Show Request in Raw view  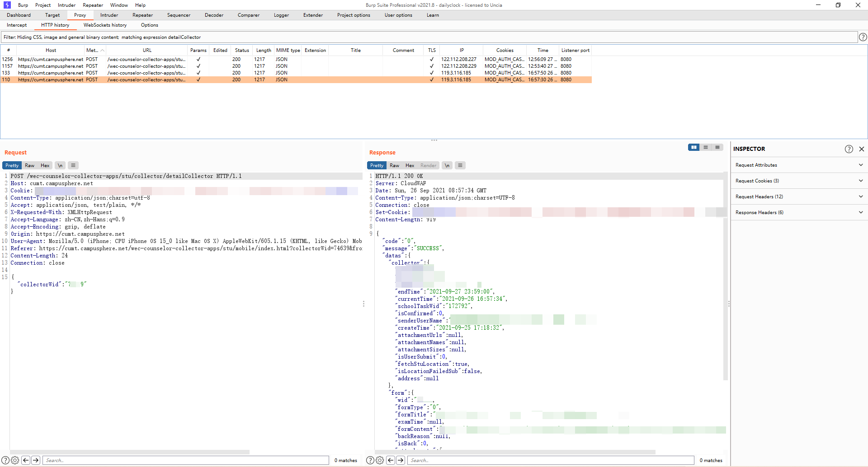click(30, 165)
